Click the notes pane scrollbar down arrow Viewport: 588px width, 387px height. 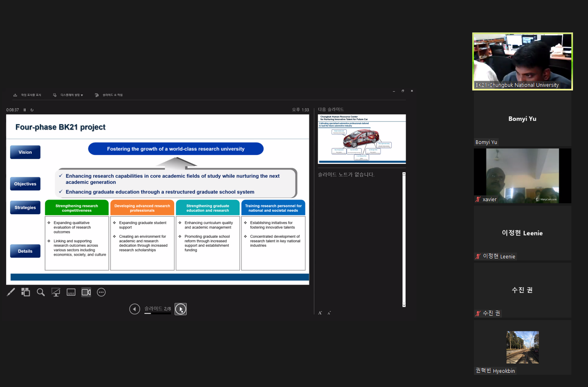[x=404, y=305]
